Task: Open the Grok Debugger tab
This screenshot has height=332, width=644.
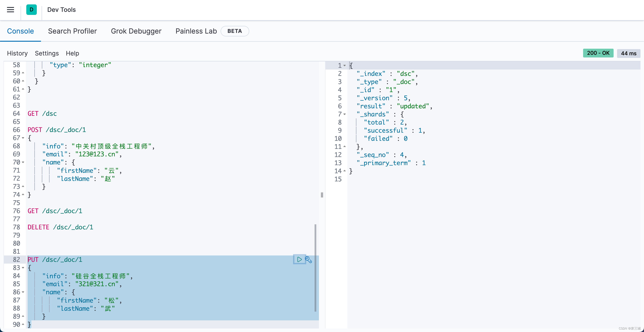Action: click(x=136, y=31)
